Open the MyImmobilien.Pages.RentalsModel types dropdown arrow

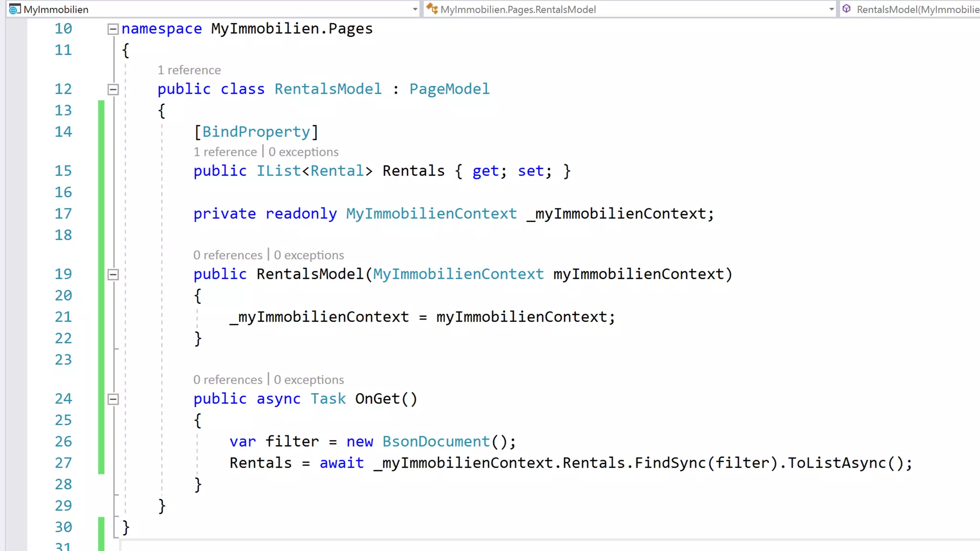pos(831,9)
